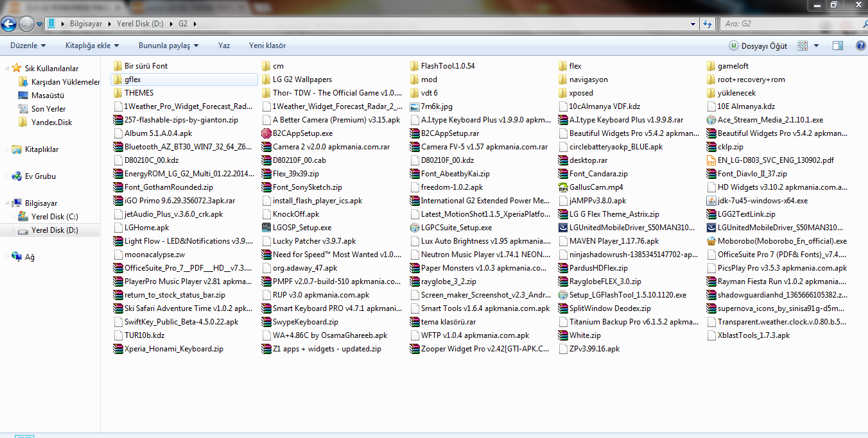Select Ev Grubu in navigation pane
This screenshot has width=868, height=438.
tap(40, 176)
